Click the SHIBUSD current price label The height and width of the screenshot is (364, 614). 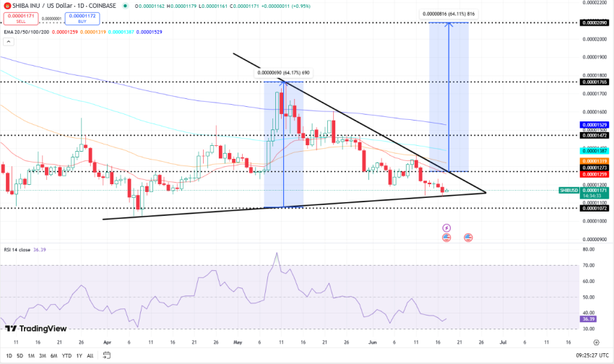click(569, 190)
